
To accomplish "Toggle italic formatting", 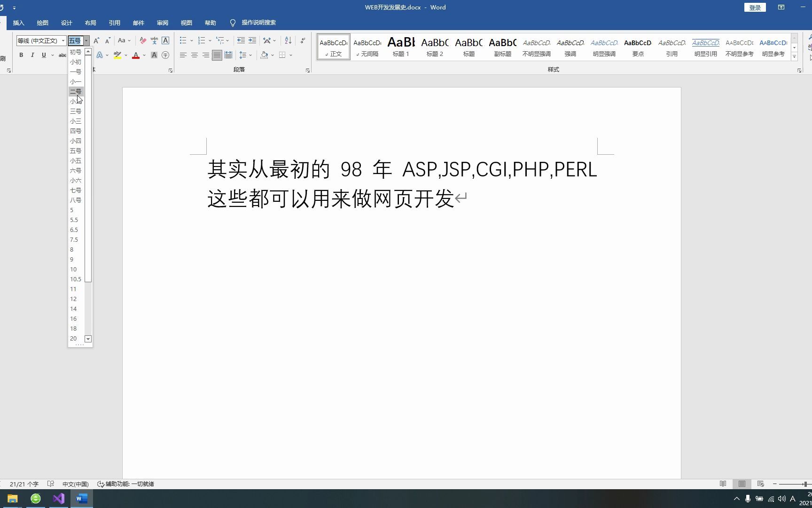I will click(32, 55).
